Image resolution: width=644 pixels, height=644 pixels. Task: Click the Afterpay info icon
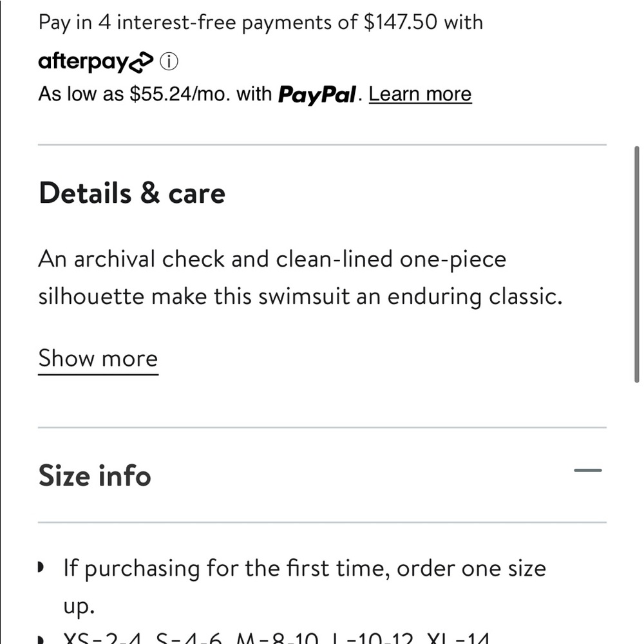coord(169,62)
